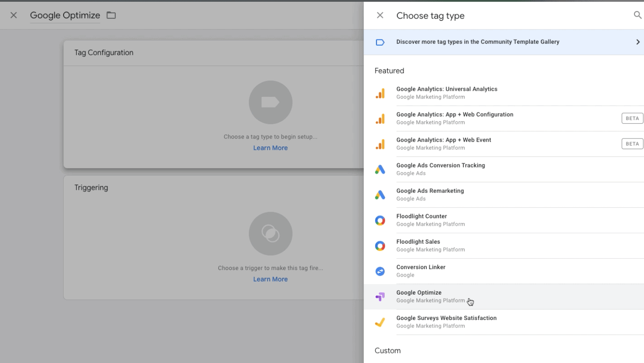Click BETA badge on App + Web Event
644x363 pixels.
[x=632, y=144]
